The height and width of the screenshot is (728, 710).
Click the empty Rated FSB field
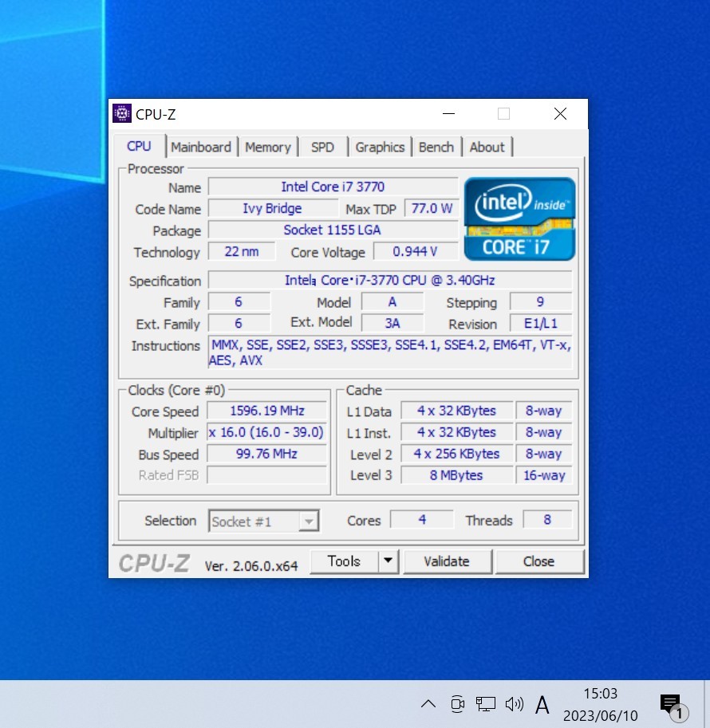[267, 475]
